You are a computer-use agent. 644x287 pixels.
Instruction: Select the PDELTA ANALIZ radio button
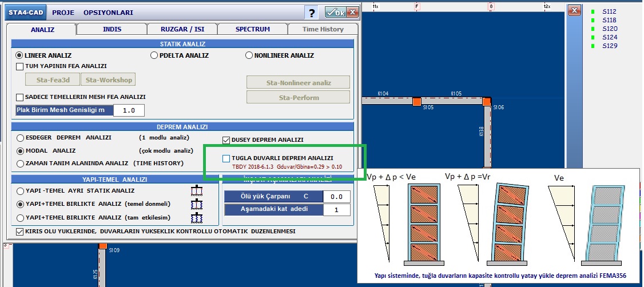(x=154, y=55)
